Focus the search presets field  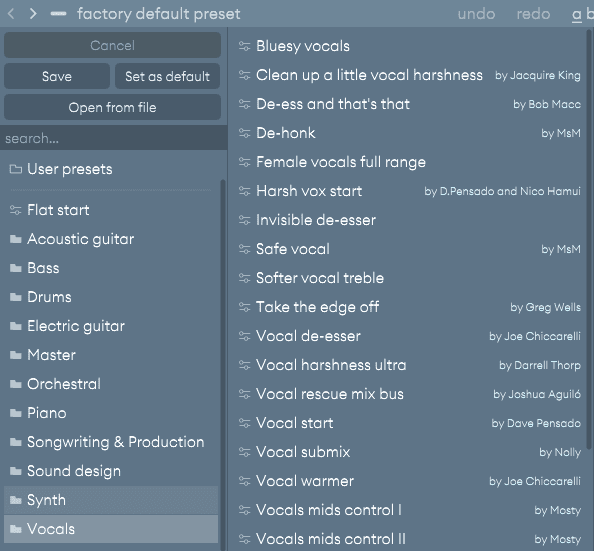coord(114,138)
